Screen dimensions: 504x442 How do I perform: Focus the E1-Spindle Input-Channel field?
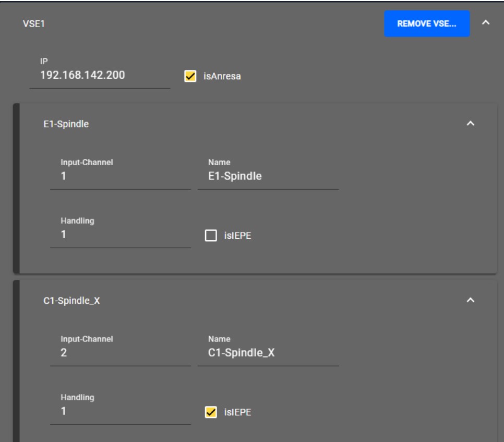point(120,177)
